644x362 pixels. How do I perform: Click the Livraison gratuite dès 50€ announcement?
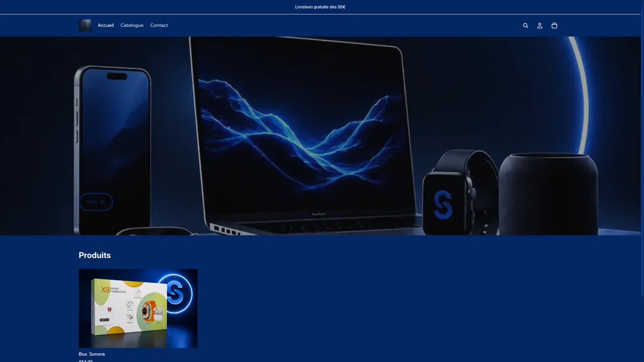tap(320, 7)
